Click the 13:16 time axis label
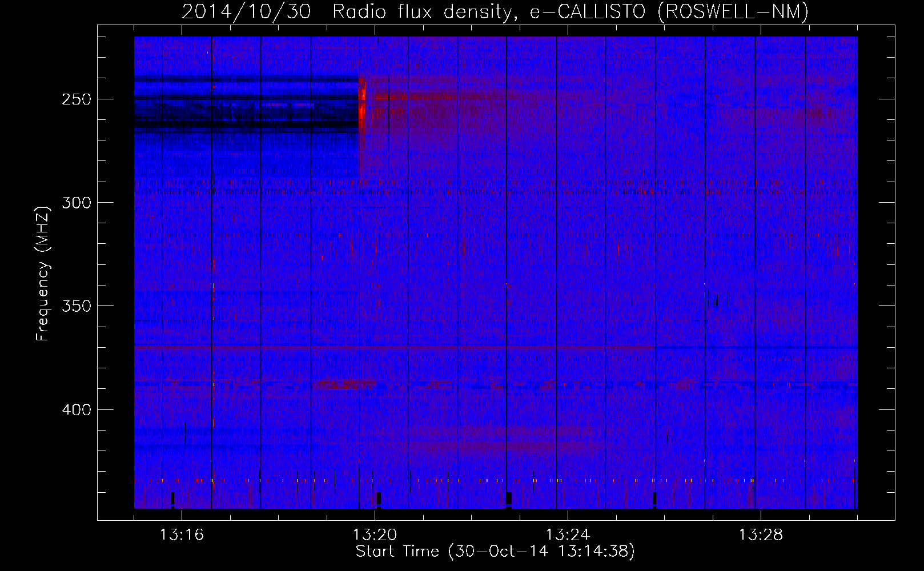 (182, 535)
